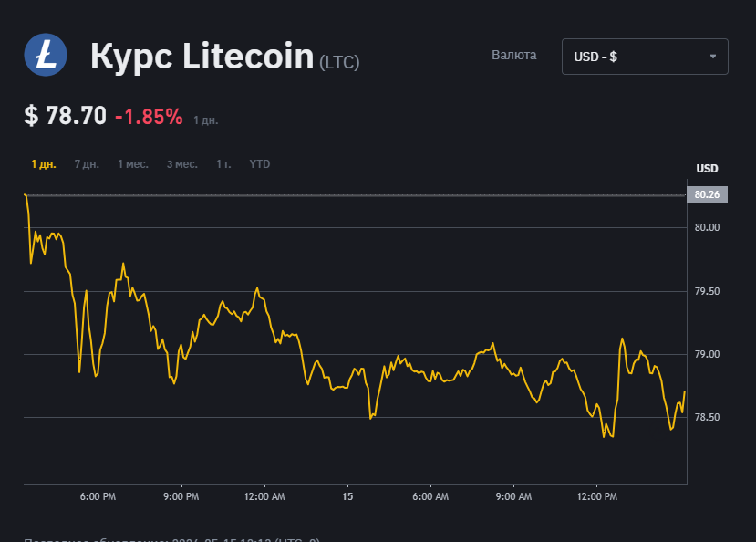The height and width of the screenshot is (542, 756).
Task: Click the currency dropdown arrow
Action: click(712, 57)
